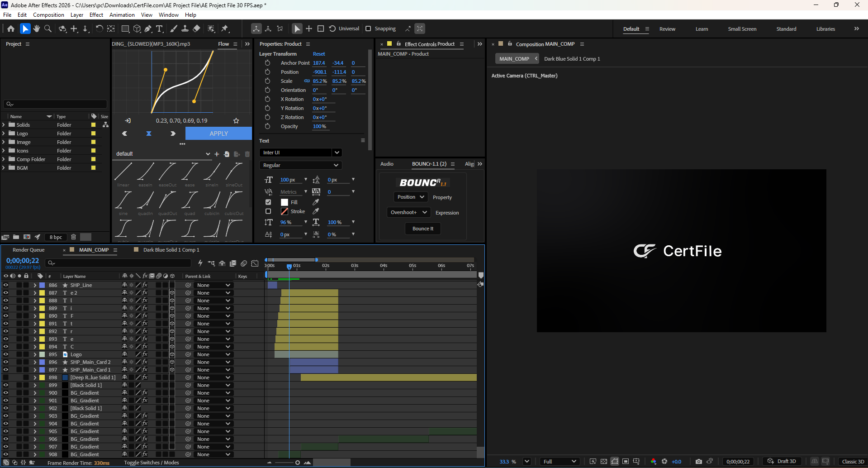Toggle Snapping checkbox in toolbar
Screen dimensions: 868x468
coord(368,29)
